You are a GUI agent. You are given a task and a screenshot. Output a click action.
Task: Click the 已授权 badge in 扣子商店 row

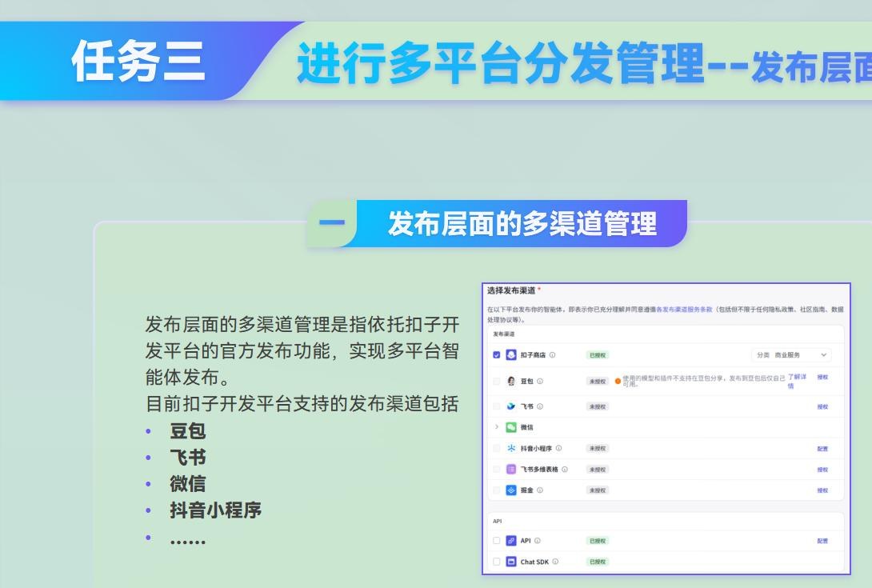[x=598, y=355]
